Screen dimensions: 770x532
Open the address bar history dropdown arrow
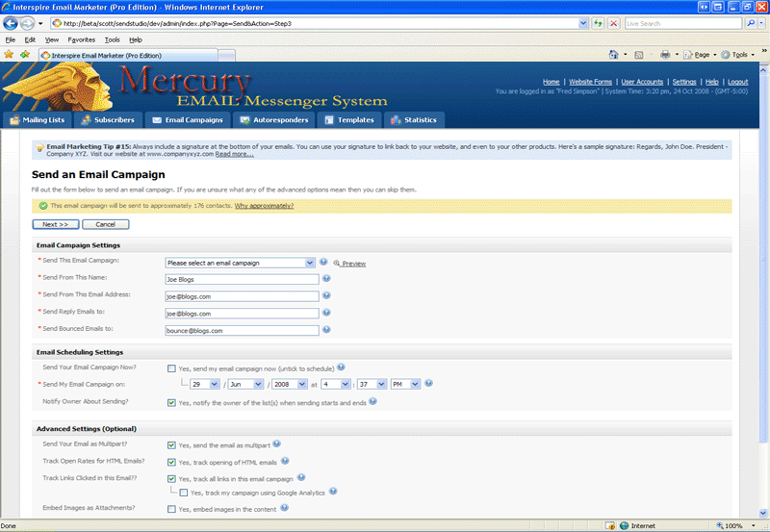(x=583, y=23)
